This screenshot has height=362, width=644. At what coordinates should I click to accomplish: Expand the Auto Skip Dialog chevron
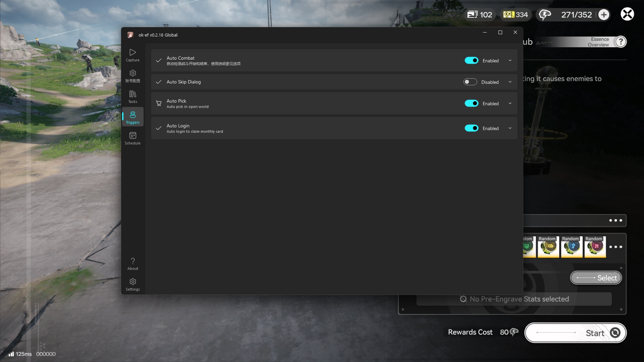point(510,82)
